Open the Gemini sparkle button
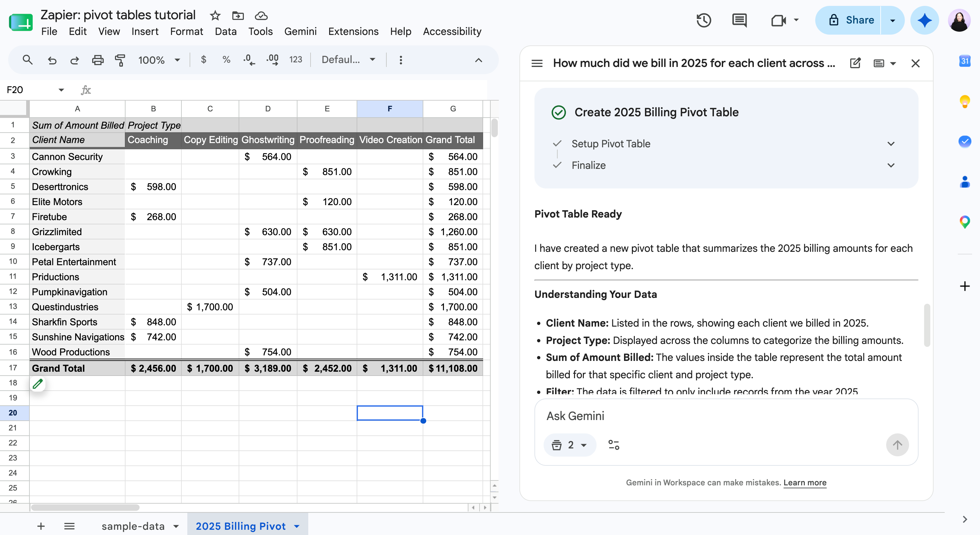980x535 pixels. point(924,20)
